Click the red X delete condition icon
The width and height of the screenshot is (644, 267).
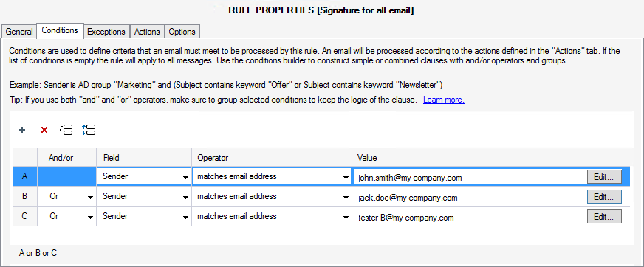(x=44, y=130)
